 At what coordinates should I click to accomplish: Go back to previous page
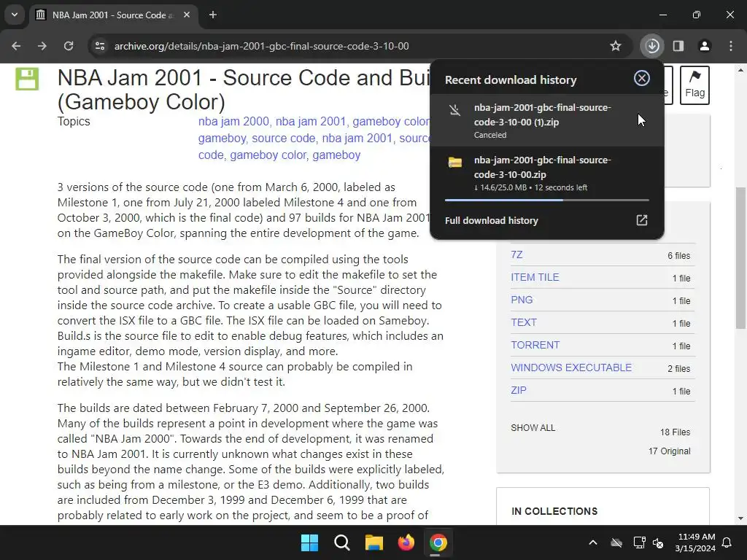tap(16, 46)
